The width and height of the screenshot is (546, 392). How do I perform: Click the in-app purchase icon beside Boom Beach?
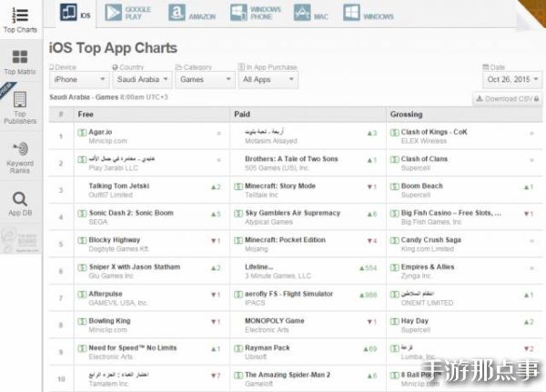click(x=394, y=186)
